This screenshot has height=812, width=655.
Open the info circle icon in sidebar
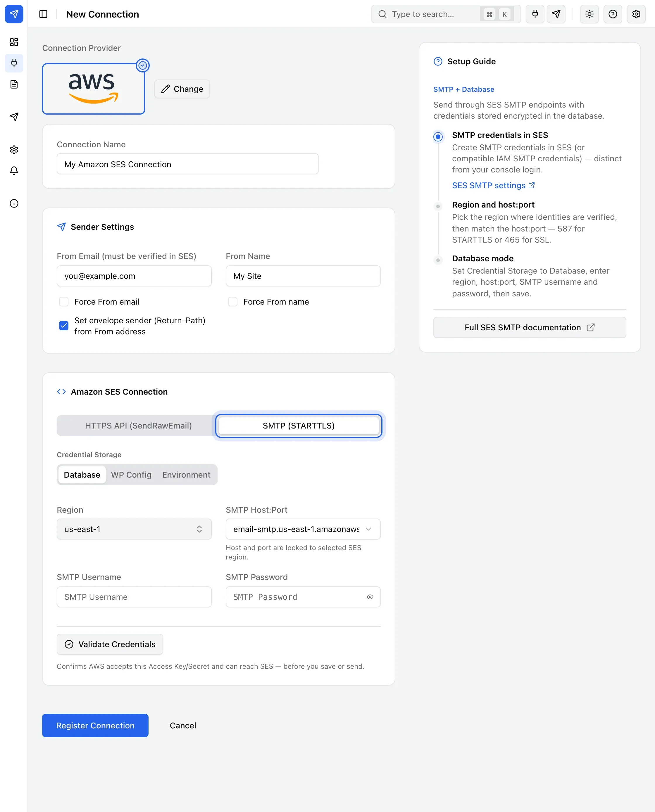[14, 204]
